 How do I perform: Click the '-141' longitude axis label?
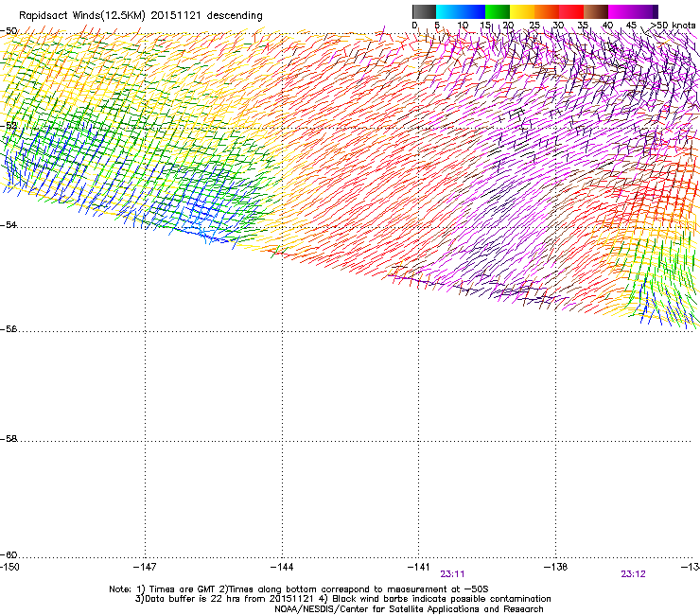pyautogui.click(x=418, y=567)
